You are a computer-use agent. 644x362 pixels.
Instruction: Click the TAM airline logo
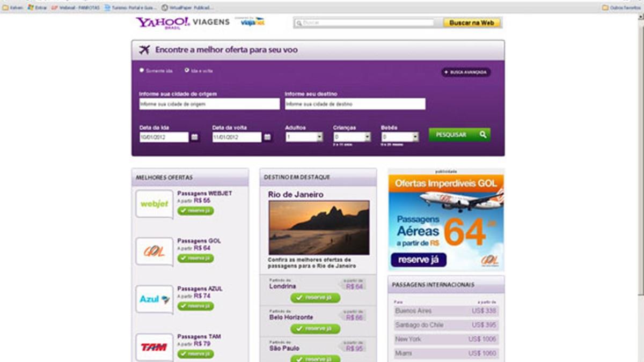pyautogui.click(x=155, y=347)
